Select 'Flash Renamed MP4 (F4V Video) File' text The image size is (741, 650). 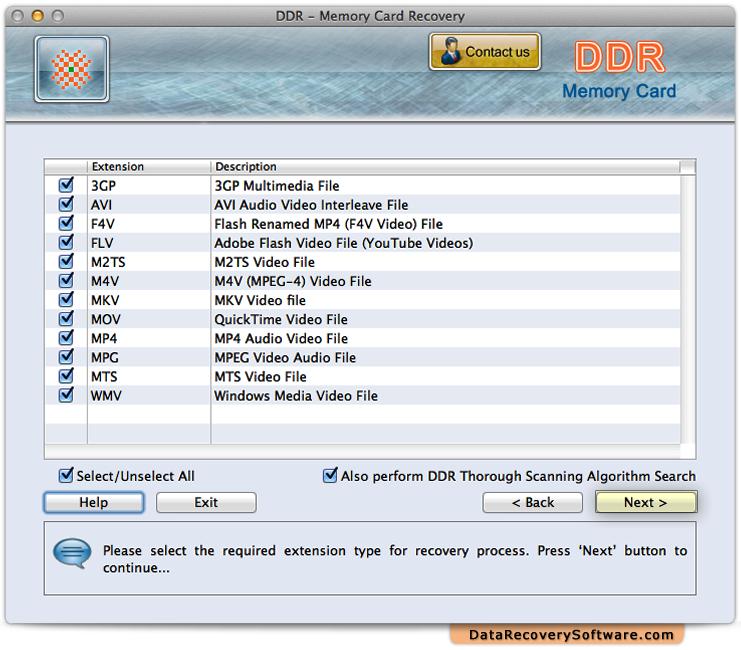pyautogui.click(x=328, y=224)
